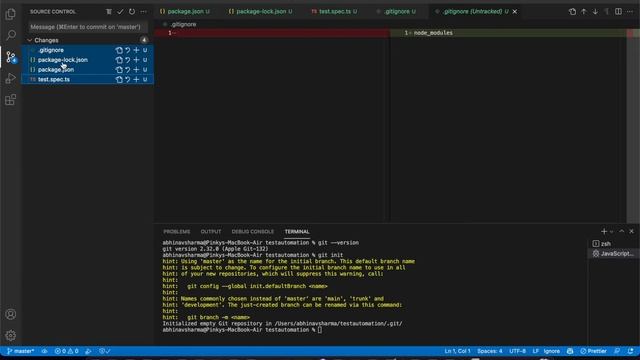Switch to package.json editor tab
The image size is (640, 360).
[185, 11]
